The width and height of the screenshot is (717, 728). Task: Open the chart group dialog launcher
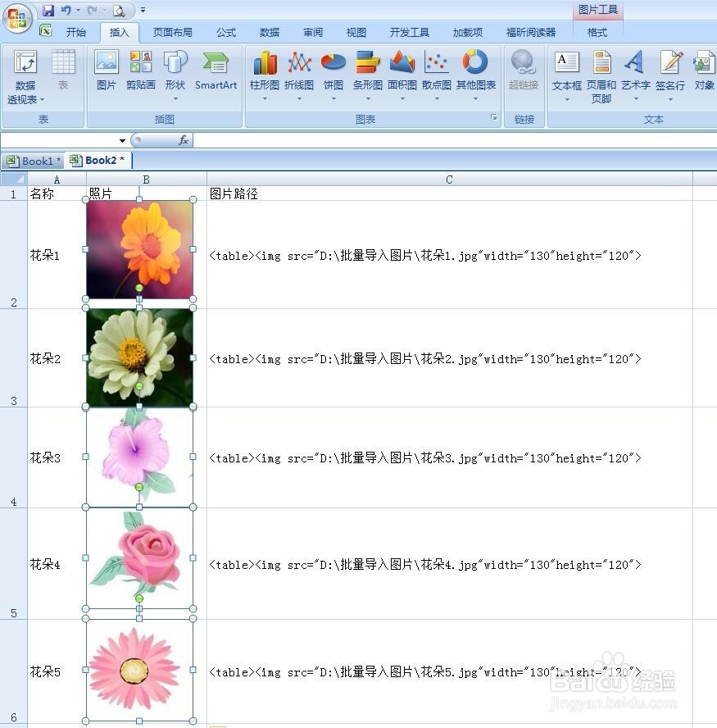[x=494, y=117]
